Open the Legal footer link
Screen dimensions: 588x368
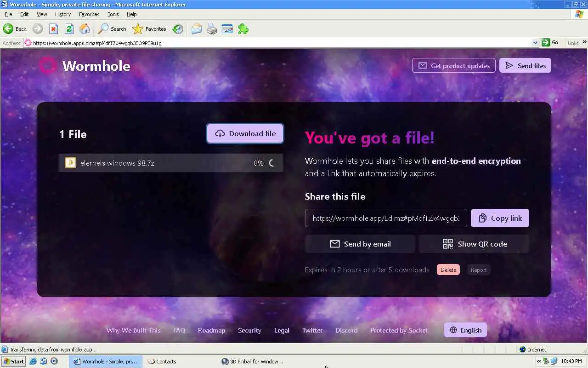point(282,330)
